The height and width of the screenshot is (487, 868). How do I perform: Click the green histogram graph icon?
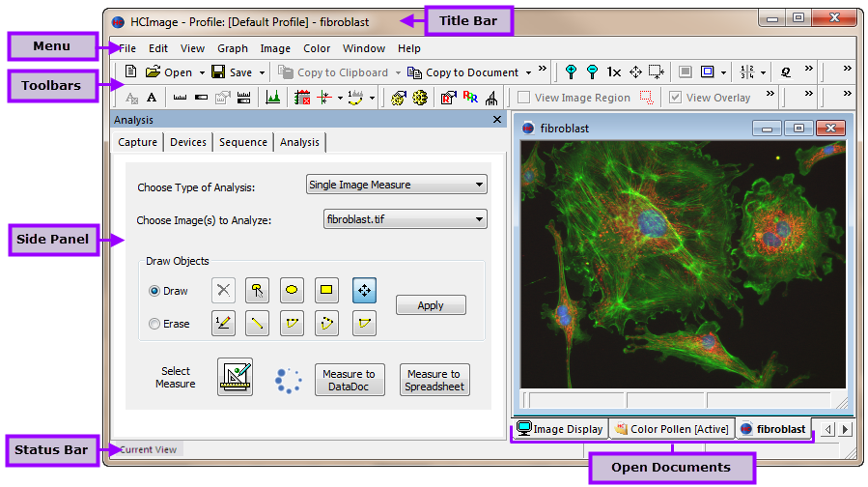tap(272, 98)
